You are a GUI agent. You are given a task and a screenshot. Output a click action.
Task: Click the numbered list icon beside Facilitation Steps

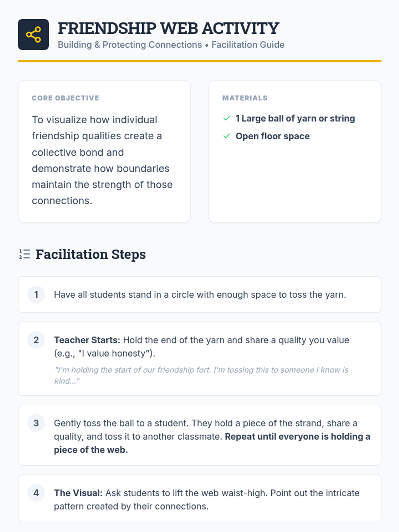tap(25, 254)
